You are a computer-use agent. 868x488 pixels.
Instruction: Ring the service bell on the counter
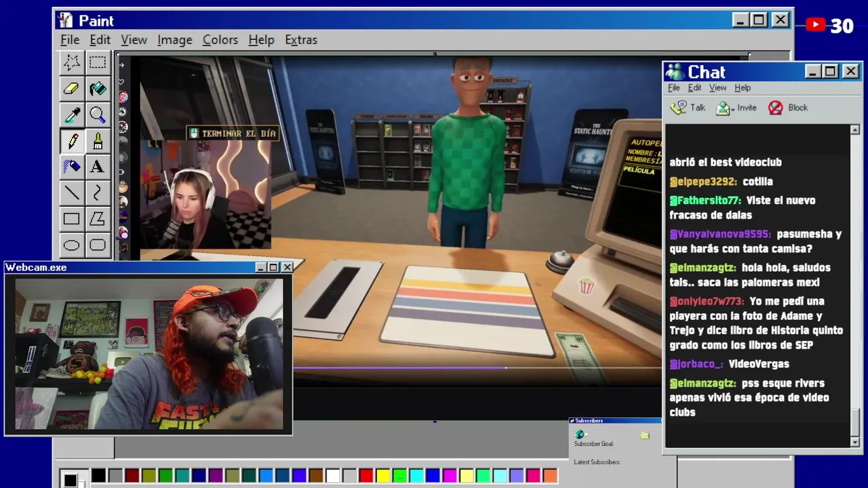(561, 261)
